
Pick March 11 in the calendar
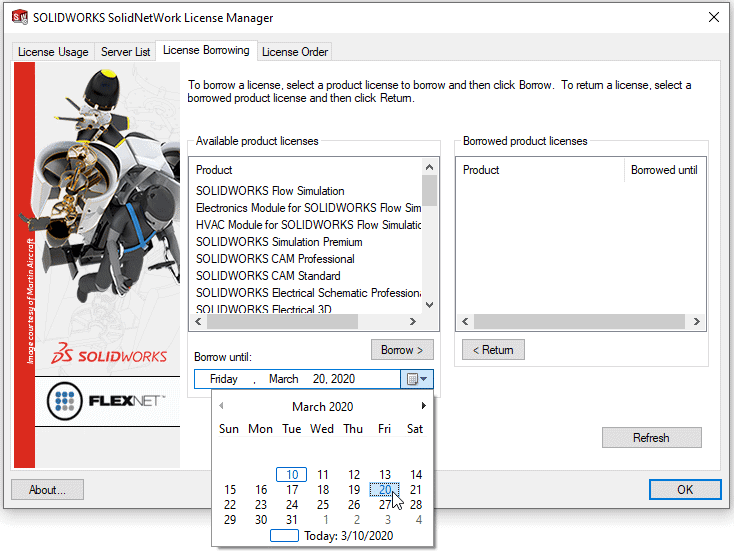coord(323,475)
